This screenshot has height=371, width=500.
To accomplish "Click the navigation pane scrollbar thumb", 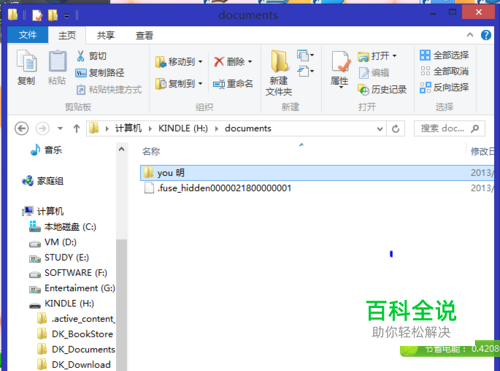I will click(121, 305).
